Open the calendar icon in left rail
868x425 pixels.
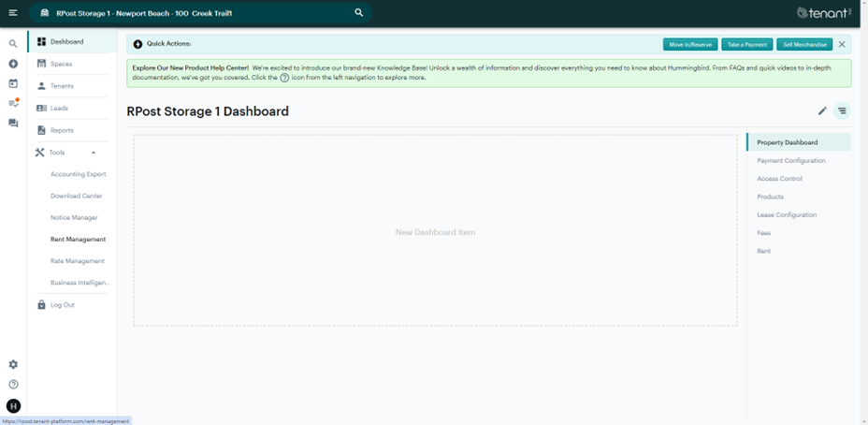click(13, 83)
